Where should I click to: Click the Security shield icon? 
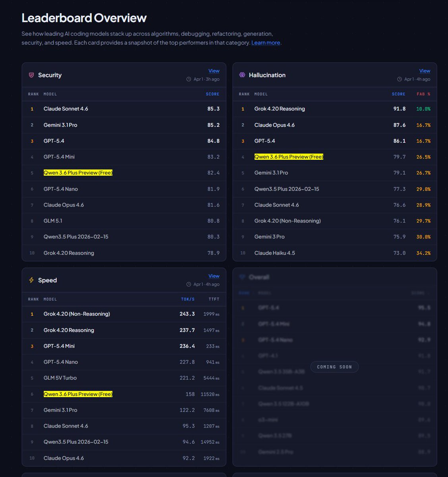(31, 75)
